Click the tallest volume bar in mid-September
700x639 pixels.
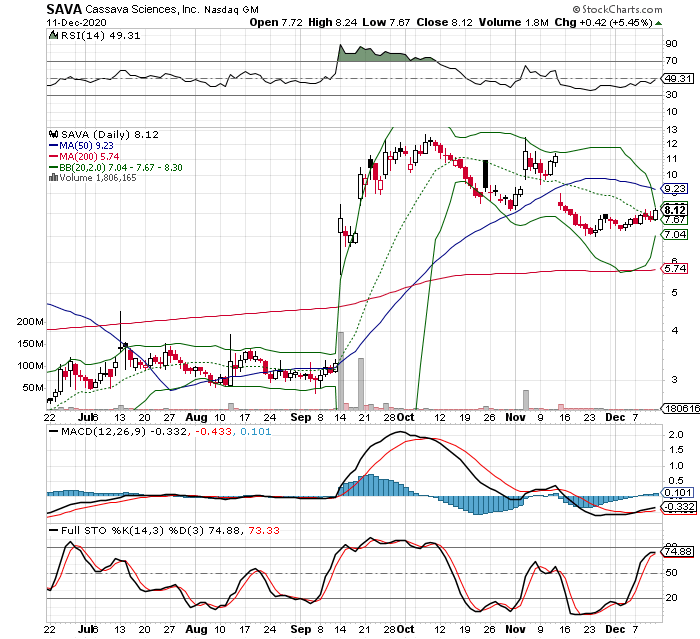(341, 370)
